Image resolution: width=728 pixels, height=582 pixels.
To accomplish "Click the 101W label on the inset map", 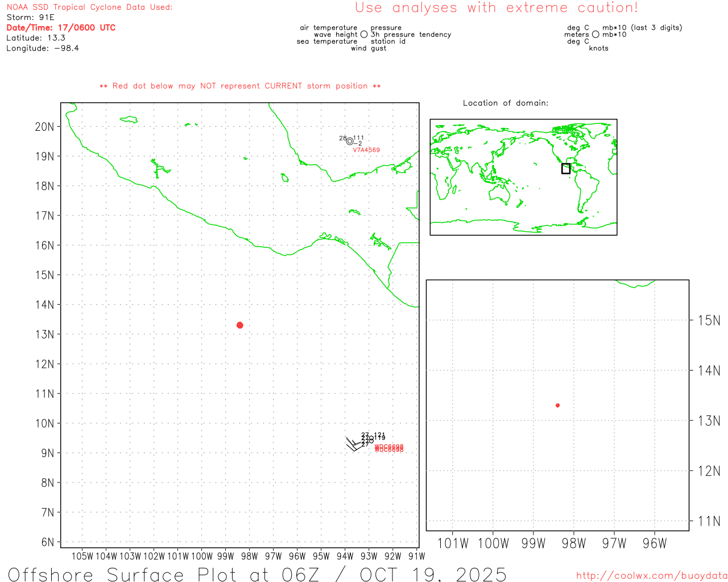I will pyautogui.click(x=453, y=543).
